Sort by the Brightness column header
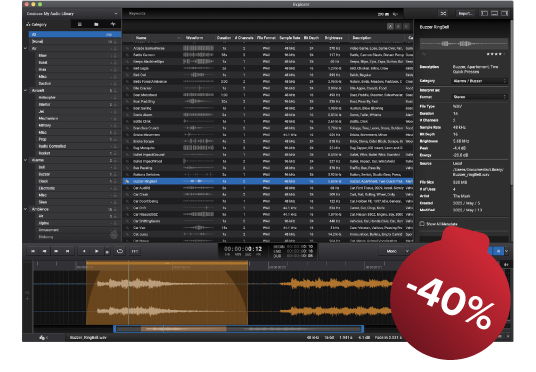536x372 pixels. tap(334, 38)
